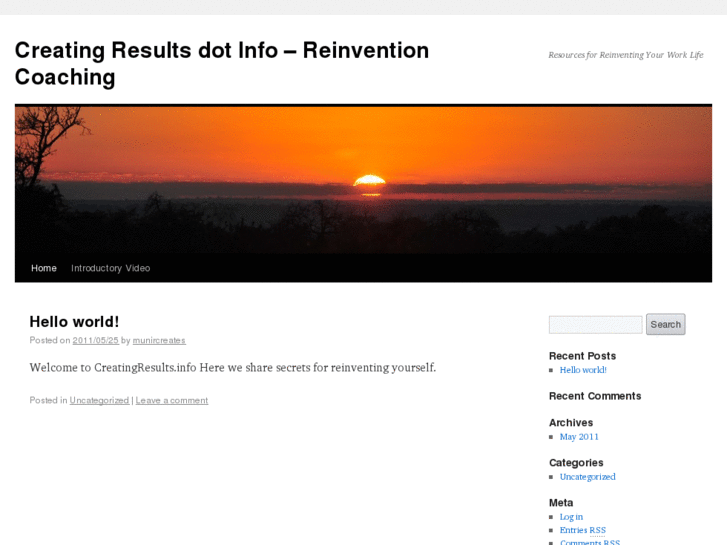Click the Home menu item
This screenshot has height=545, width=727.
tap(44, 268)
